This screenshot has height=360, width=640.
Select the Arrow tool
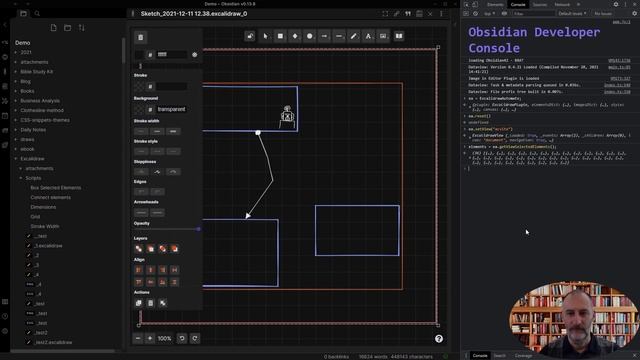[324, 36]
